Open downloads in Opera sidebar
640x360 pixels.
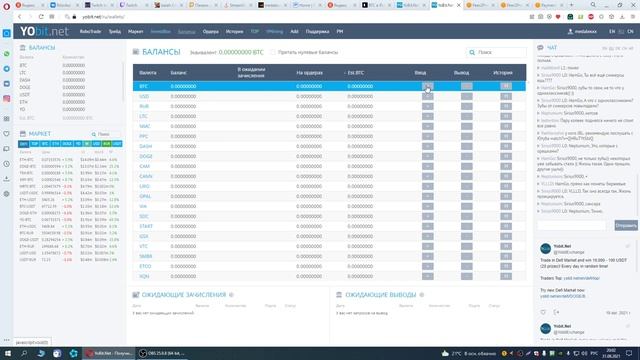coord(7,179)
